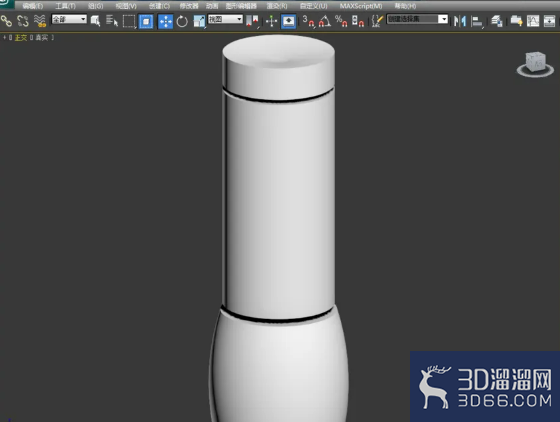Open the 帮助(H) Help menu
This screenshot has width=560, height=422.
pos(405,6)
